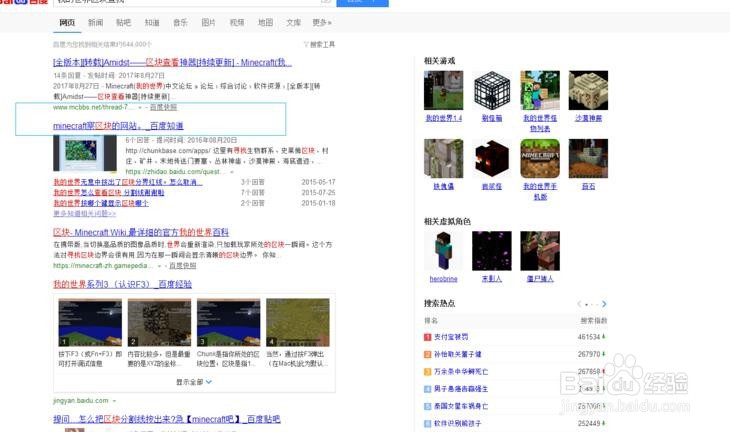Open the rank 3 hot search topic
Image resolution: width=730 pixels, height=432 pixels.
[461, 371]
